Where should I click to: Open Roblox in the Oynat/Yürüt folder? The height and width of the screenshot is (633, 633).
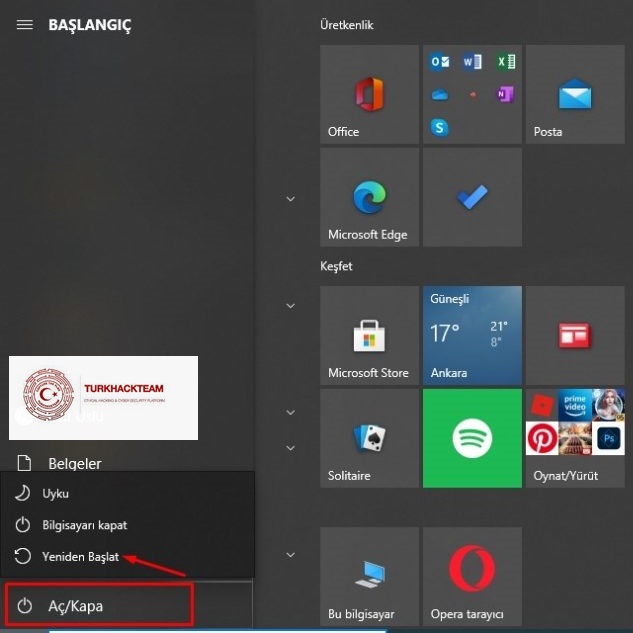point(542,405)
